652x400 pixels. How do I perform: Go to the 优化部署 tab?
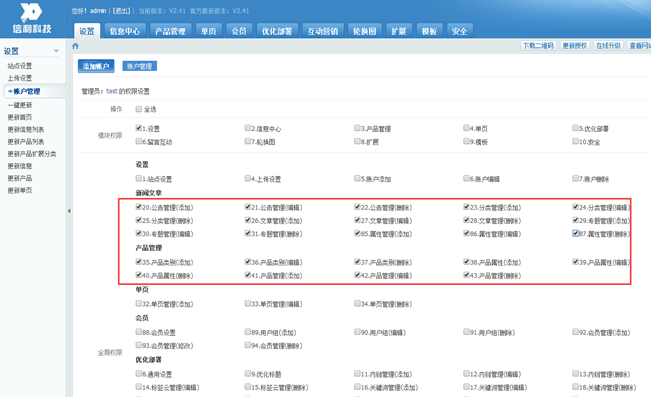[x=277, y=31]
